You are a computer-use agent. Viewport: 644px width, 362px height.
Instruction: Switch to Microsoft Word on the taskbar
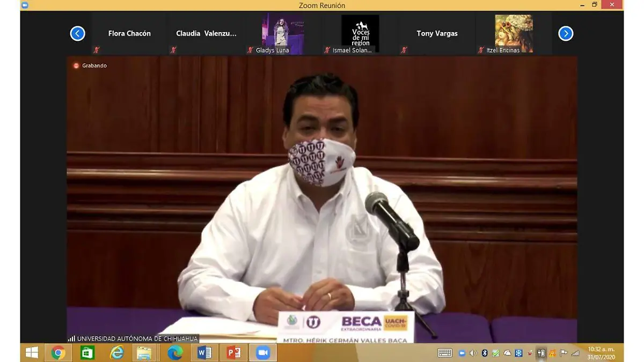[x=204, y=352]
